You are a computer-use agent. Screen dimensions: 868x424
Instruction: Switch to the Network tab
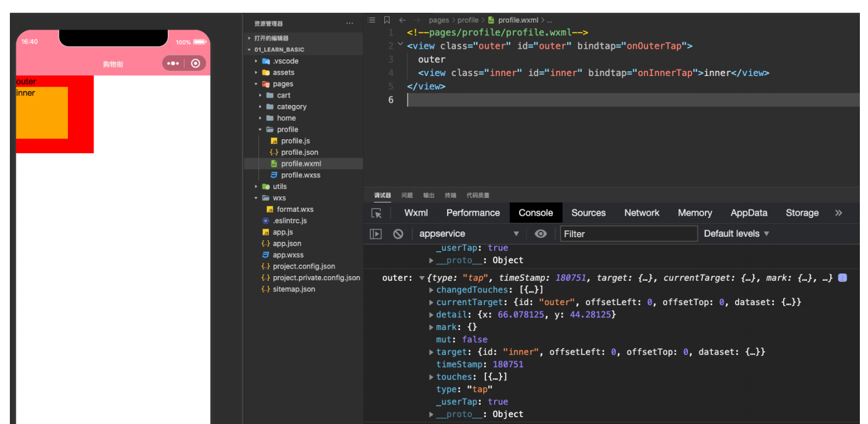(642, 213)
